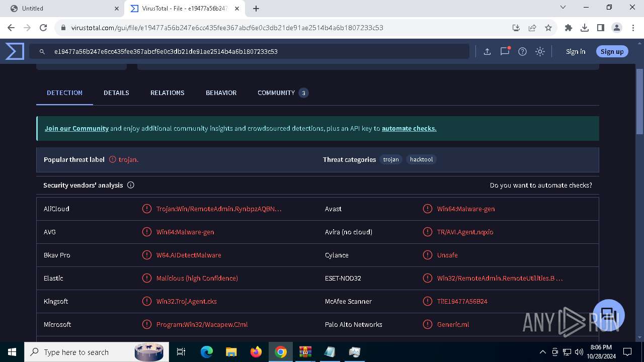Click Win64:Malware-gen result for AVG

point(185,232)
